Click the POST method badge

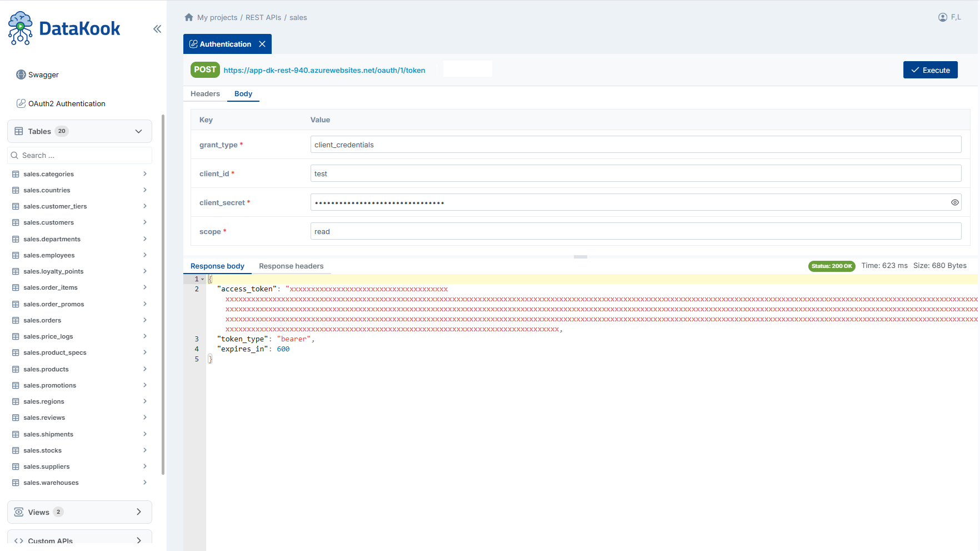pos(205,70)
